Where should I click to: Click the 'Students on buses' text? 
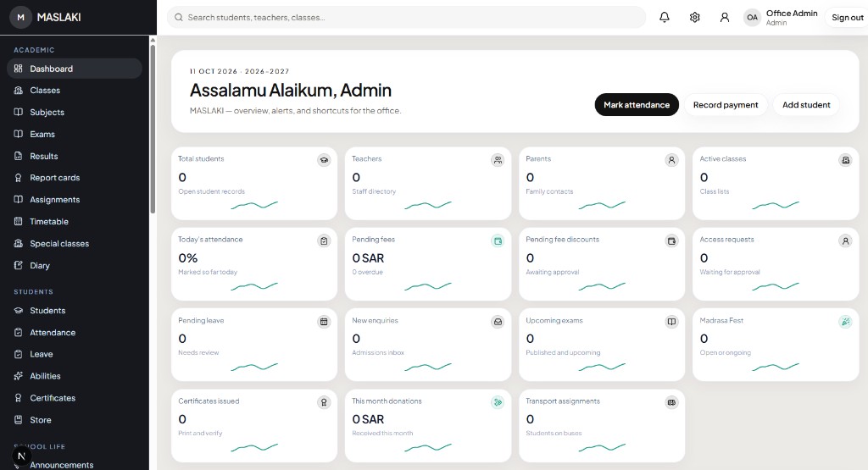(x=554, y=434)
